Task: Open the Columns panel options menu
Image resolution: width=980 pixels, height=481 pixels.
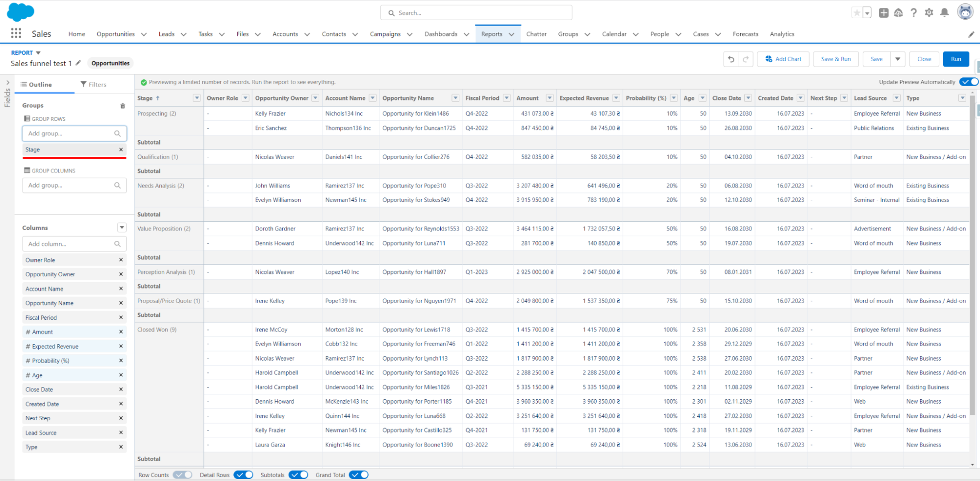Action: [121, 227]
